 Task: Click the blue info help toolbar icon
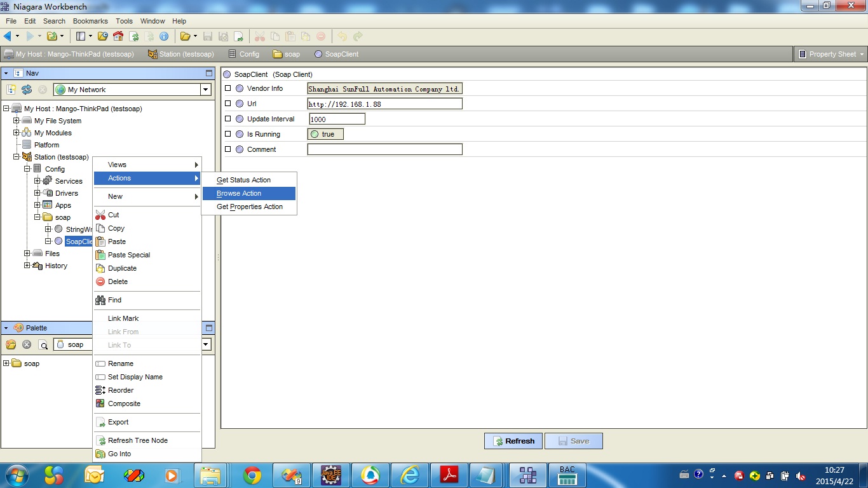tap(164, 36)
